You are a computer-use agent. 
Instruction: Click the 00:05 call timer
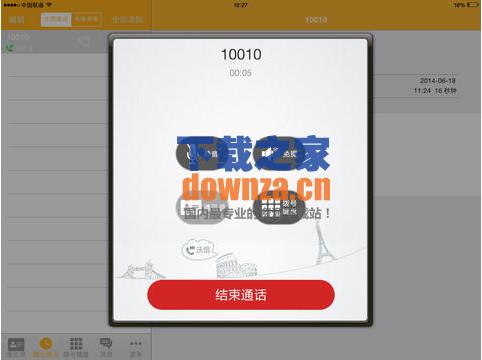coord(240,73)
